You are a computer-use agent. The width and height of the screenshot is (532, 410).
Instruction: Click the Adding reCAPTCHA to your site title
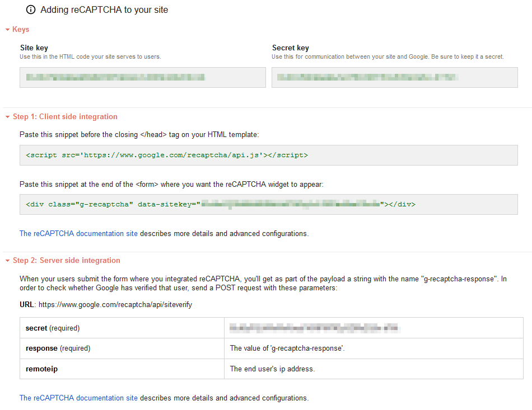[x=104, y=10]
